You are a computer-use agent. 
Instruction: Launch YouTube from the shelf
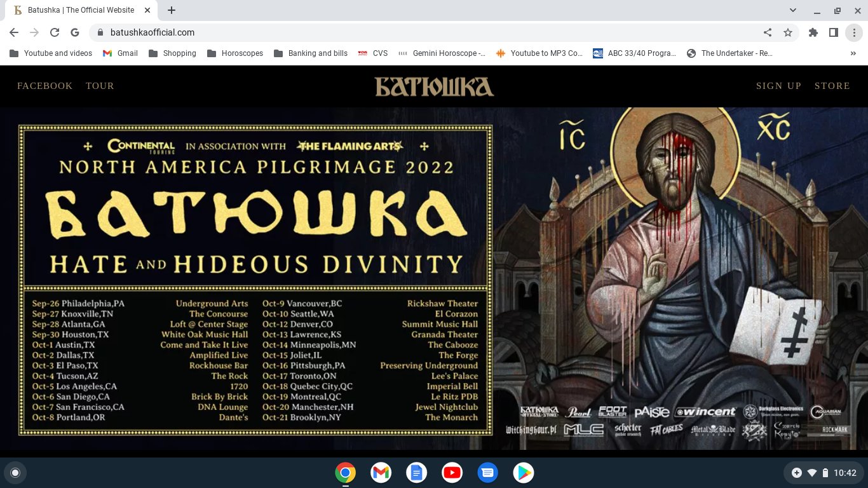[452, 473]
